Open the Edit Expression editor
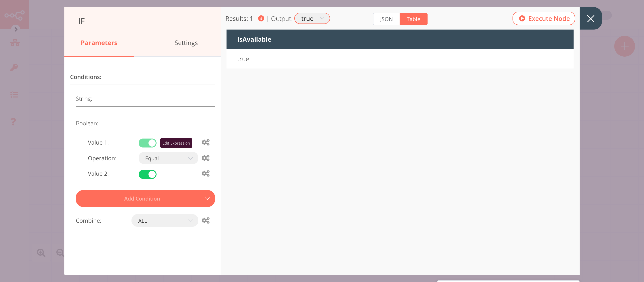The image size is (644, 282). [176, 143]
